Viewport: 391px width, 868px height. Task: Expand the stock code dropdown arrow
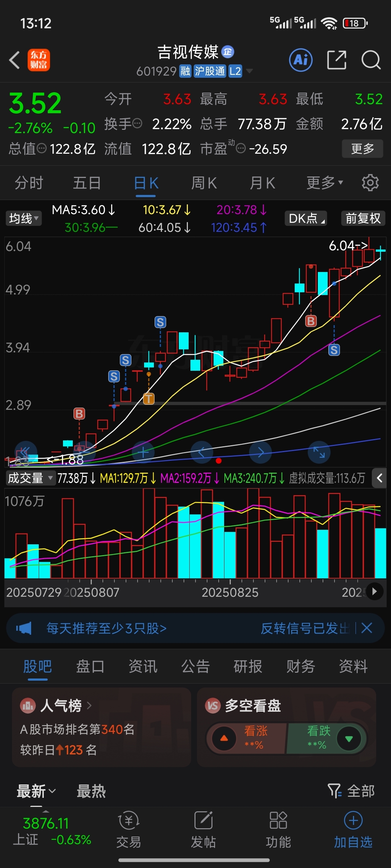tap(249, 71)
